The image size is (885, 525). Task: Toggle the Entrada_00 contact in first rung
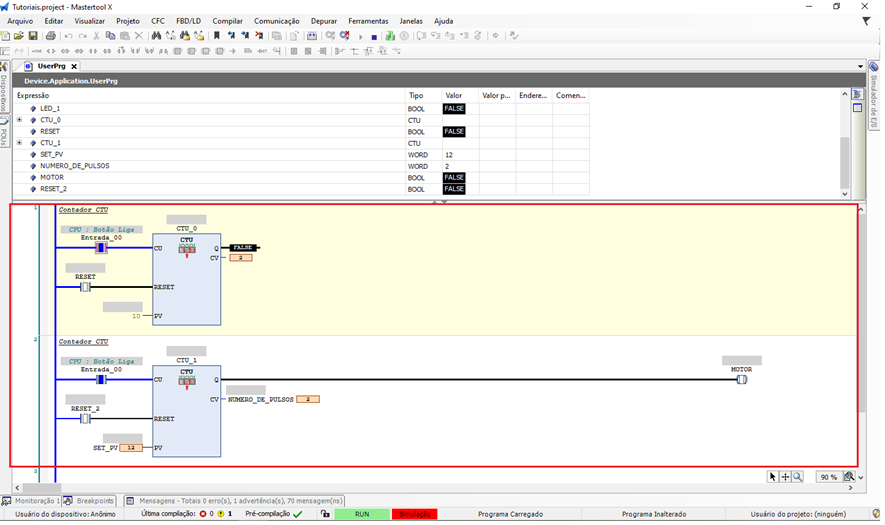click(x=100, y=247)
